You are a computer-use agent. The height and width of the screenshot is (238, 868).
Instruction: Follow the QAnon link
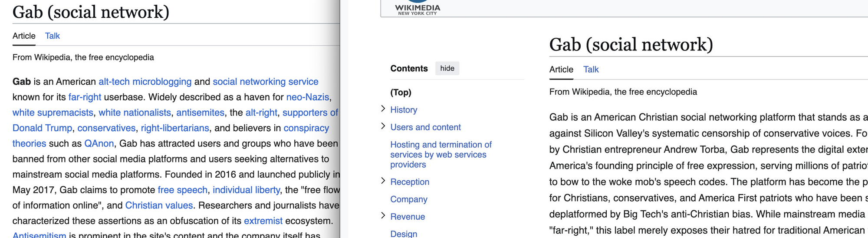[99, 144]
